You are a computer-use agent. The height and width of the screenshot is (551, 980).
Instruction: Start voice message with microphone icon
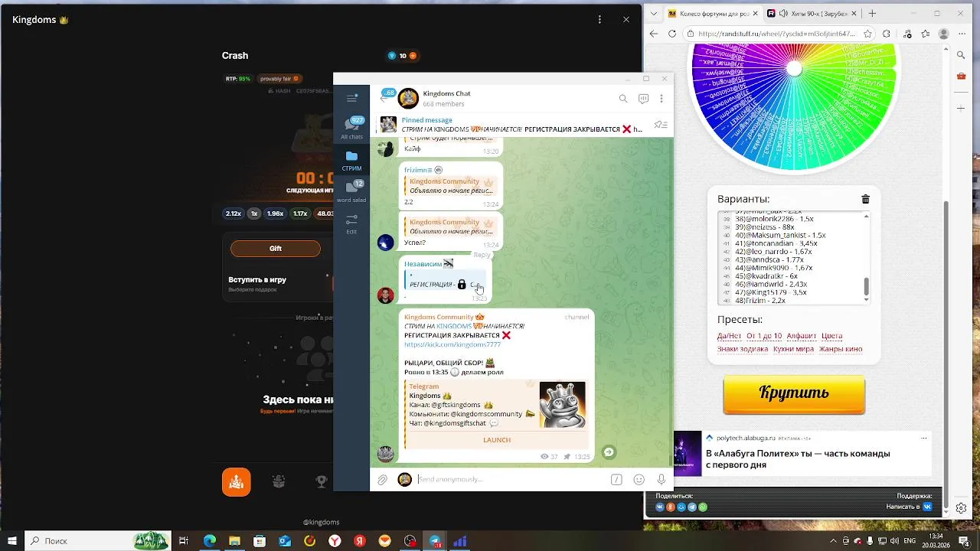pos(661,480)
